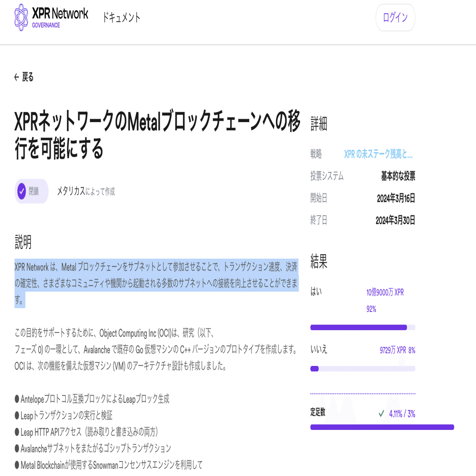Click the 定足数 label
Screen dimensions: 476x476
318,412
